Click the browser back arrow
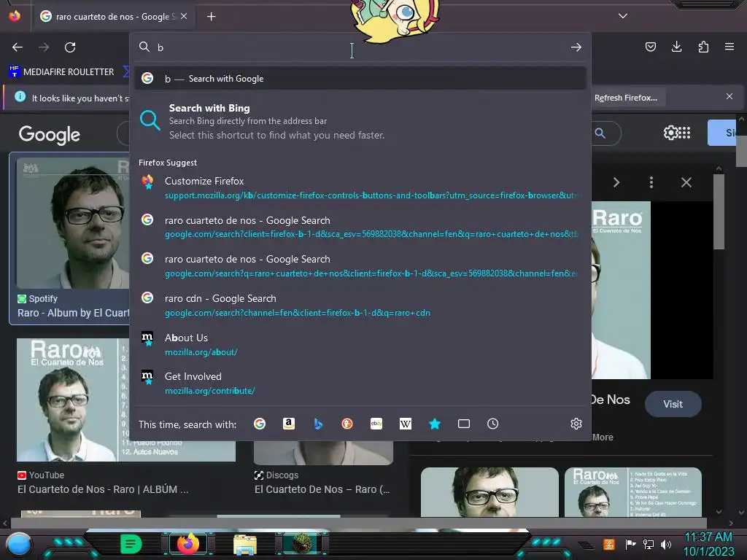747x560 pixels. (18, 47)
